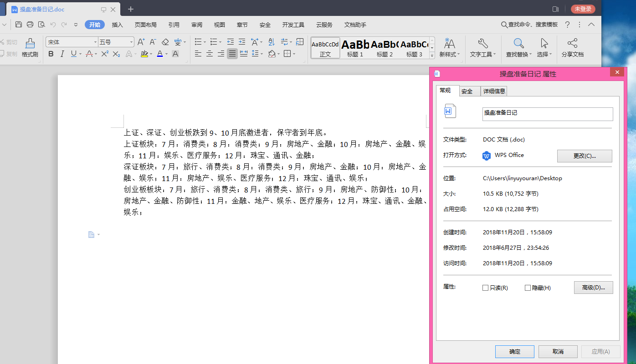Open the Select (选择) dropdown
The height and width of the screenshot is (364, 636).
[x=544, y=48]
